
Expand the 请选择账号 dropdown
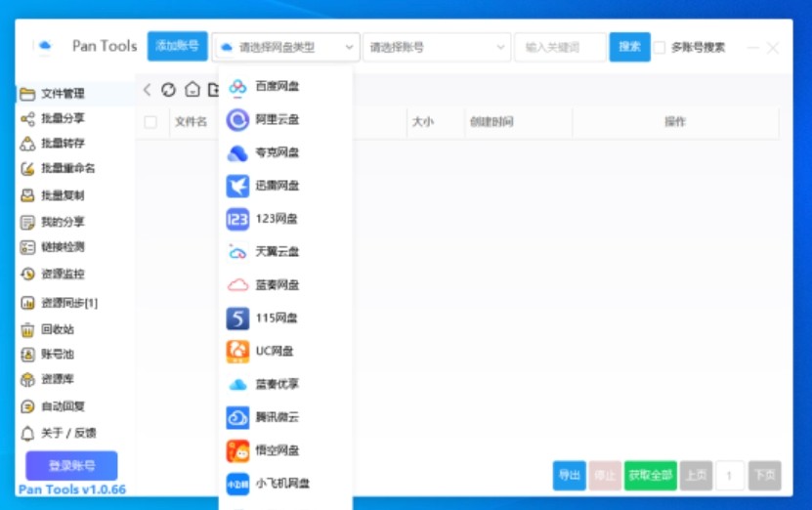pos(437,47)
